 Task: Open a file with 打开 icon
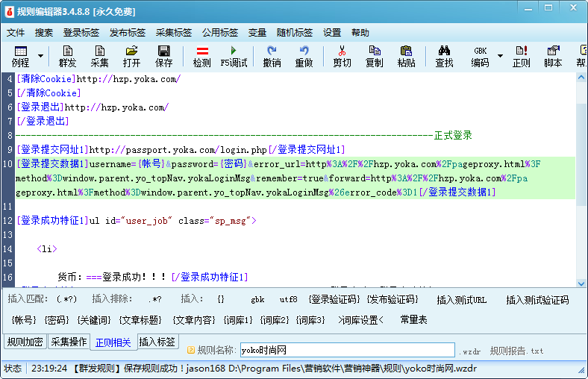coord(131,56)
